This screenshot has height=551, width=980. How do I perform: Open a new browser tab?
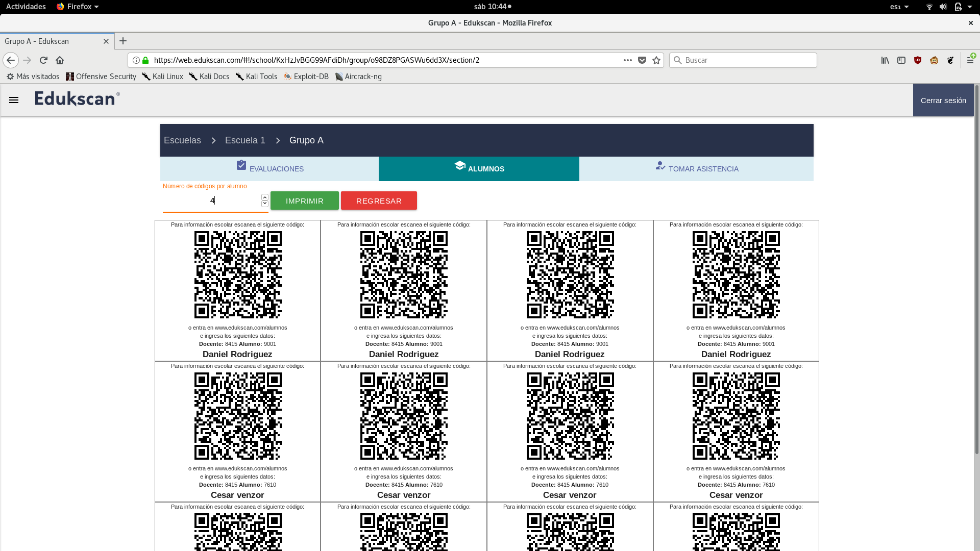coord(123,41)
